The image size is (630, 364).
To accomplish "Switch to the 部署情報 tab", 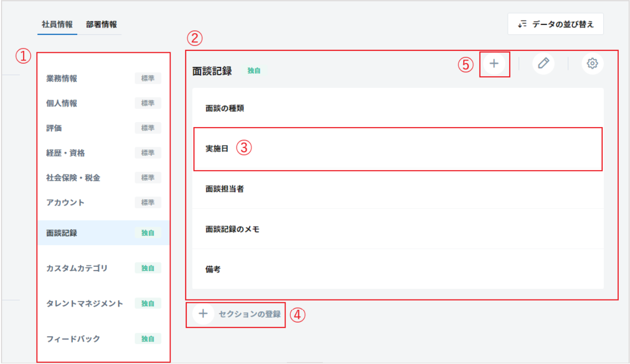I will 101,24.
